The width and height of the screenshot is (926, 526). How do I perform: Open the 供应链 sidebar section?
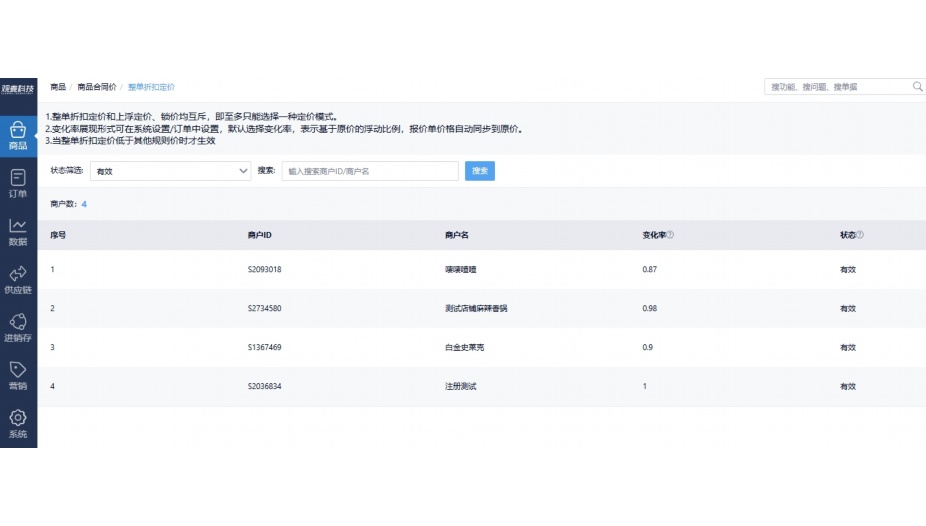(x=18, y=280)
